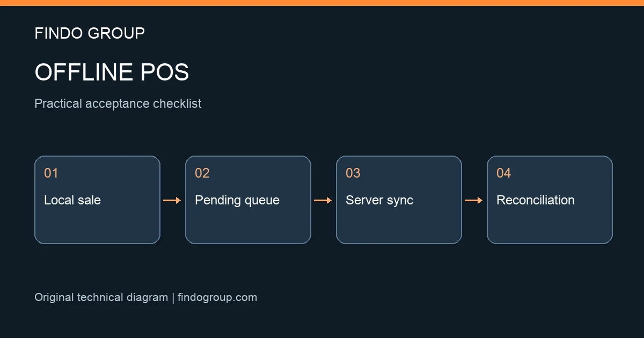Select the "Local sale" label
Image resolution: width=644 pixels, height=338 pixels.
[x=72, y=200]
